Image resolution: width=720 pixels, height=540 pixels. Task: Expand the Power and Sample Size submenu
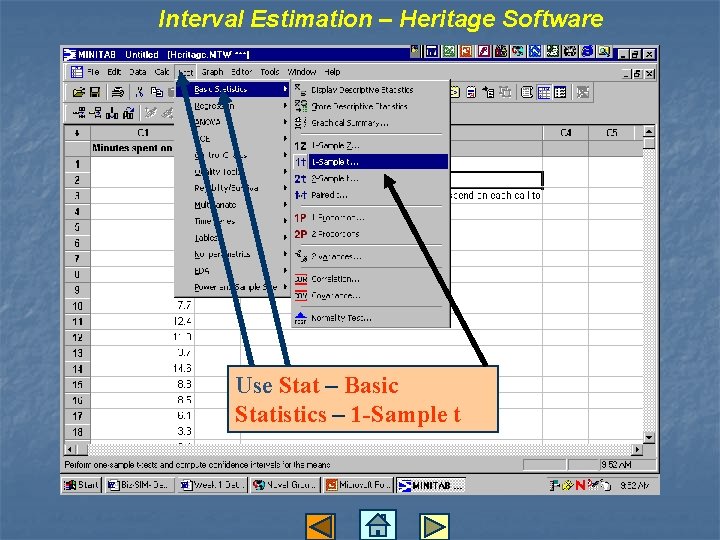coord(232,287)
